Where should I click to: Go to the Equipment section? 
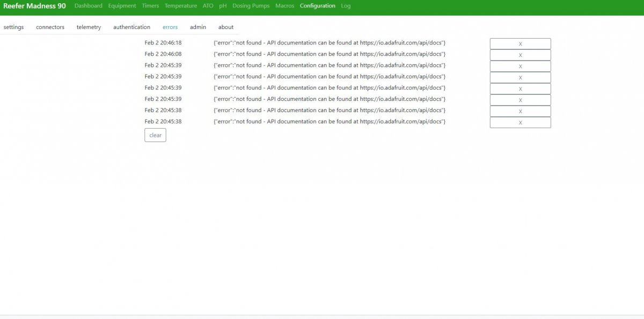(x=122, y=6)
